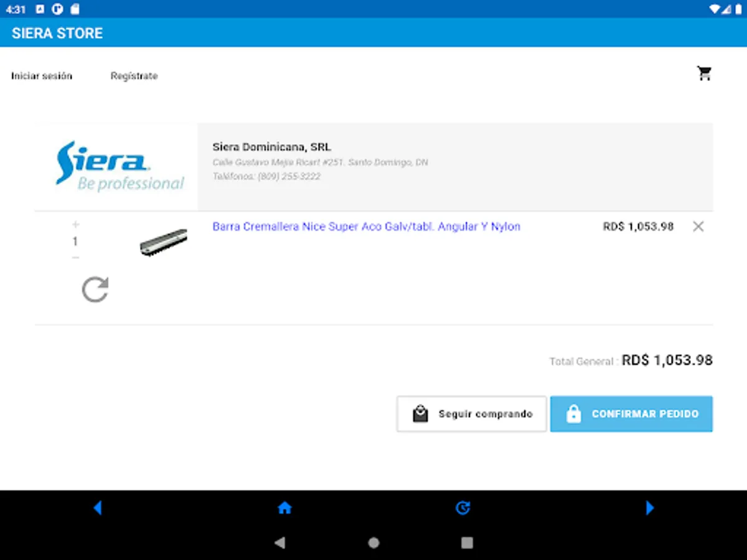Go forward with blue right arrow

650,508
